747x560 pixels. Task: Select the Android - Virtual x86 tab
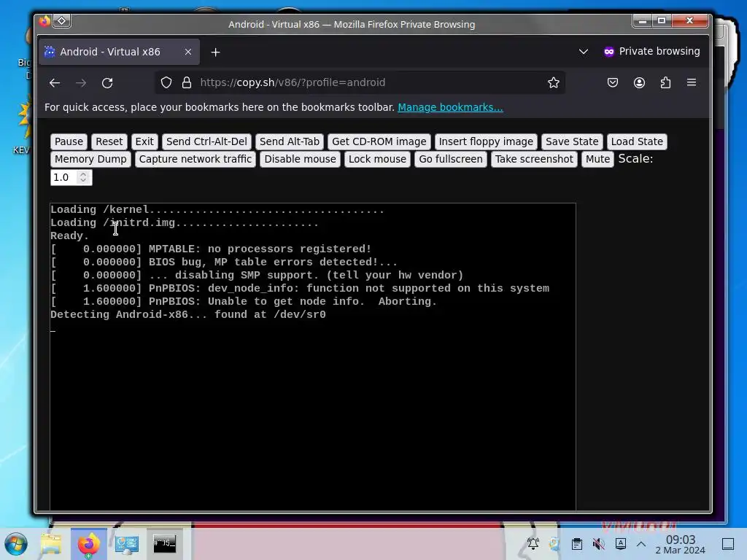pyautogui.click(x=119, y=52)
